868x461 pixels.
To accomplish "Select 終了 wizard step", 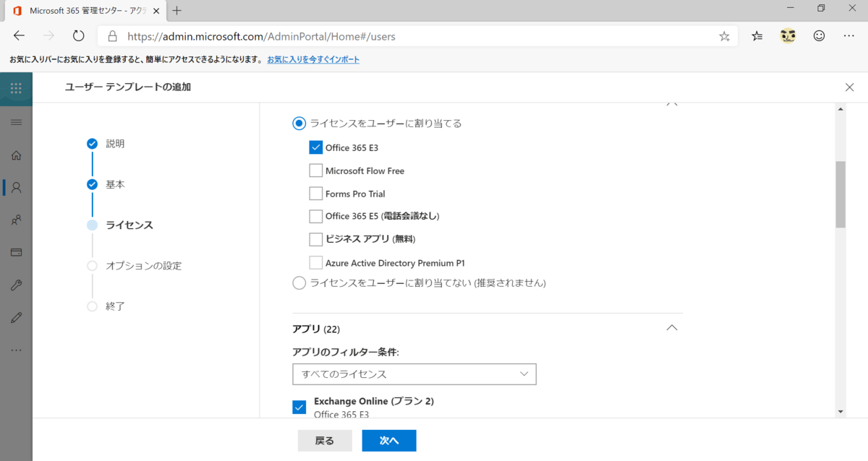I will tap(115, 306).
